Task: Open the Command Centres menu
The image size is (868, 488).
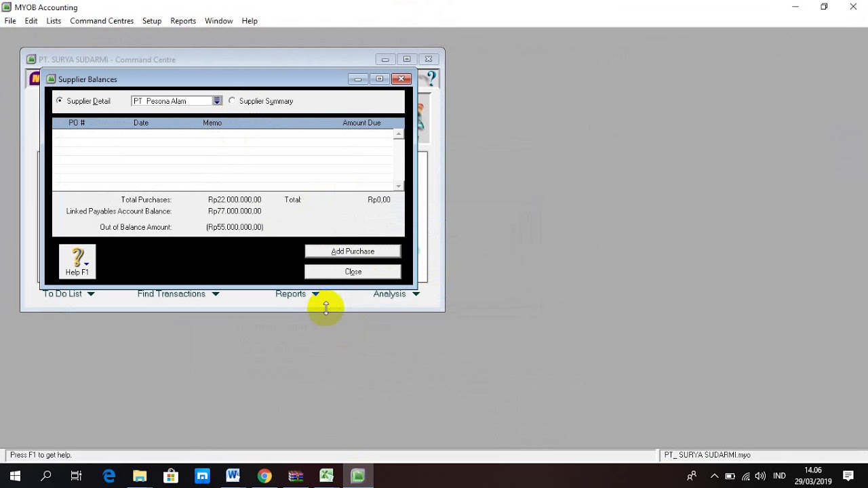Action: pos(102,21)
